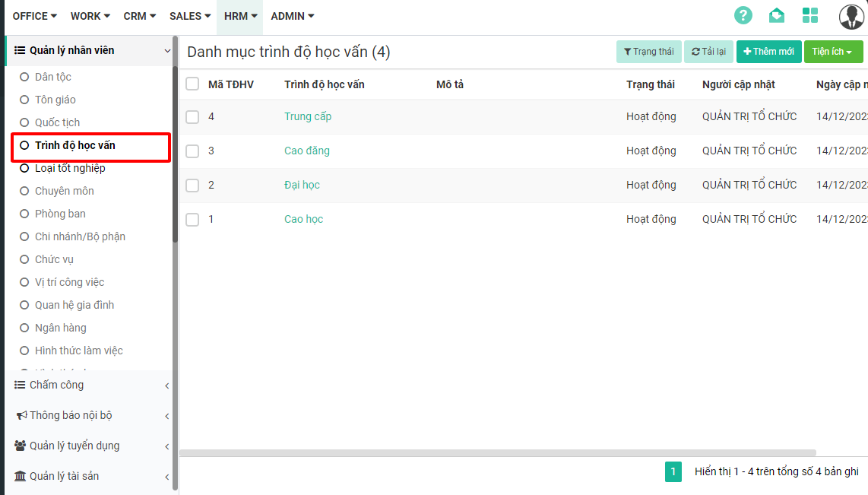Screen dimensions: 868x495
Task: Click the Chấm công list icon
Action: tap(20, 385)
